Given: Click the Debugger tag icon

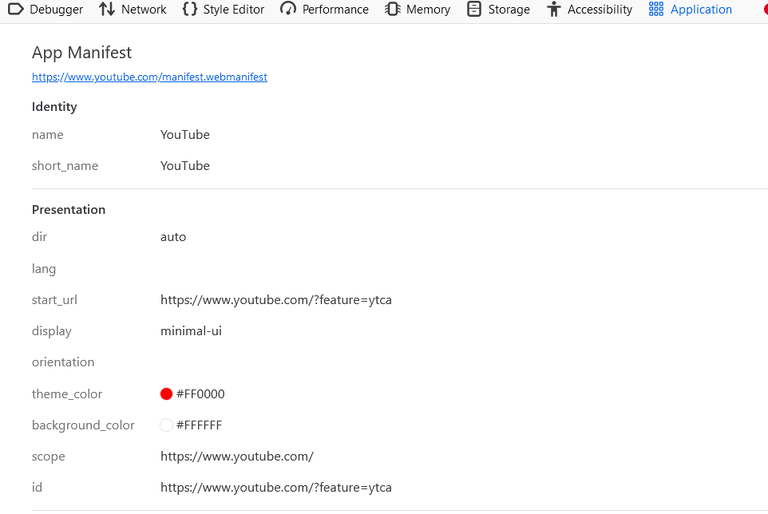Looking at the screenshot, I should click(16, 9).
